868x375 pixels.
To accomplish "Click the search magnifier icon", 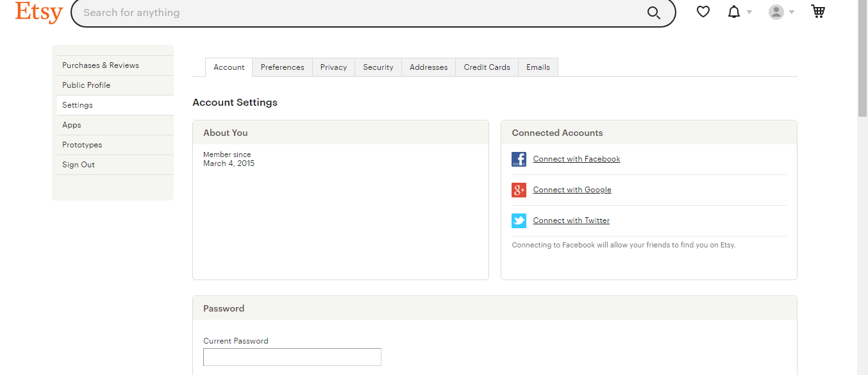I will [x=653, y=13].
